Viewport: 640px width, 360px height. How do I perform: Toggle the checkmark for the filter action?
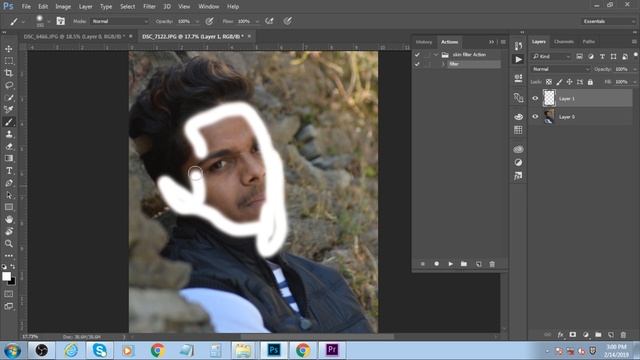(417, 64)
